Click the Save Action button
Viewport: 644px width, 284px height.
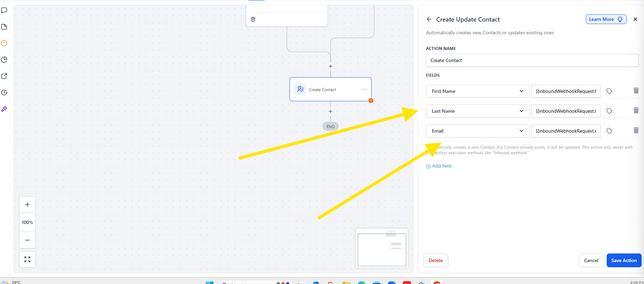pyautogui.click(x=623, y=260)
